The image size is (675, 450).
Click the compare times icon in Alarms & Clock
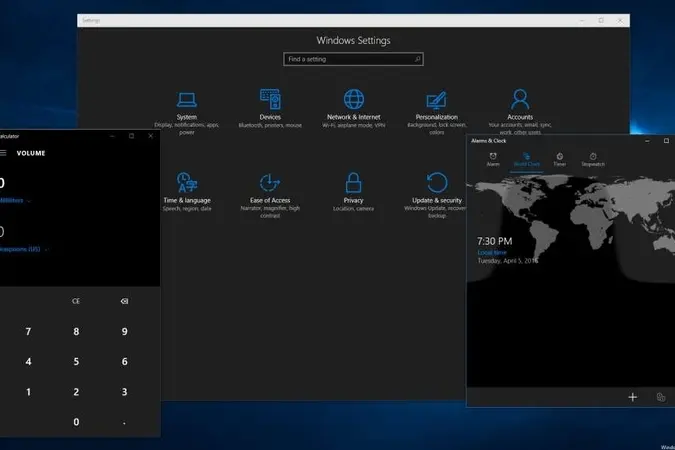[x=661, y=397]
